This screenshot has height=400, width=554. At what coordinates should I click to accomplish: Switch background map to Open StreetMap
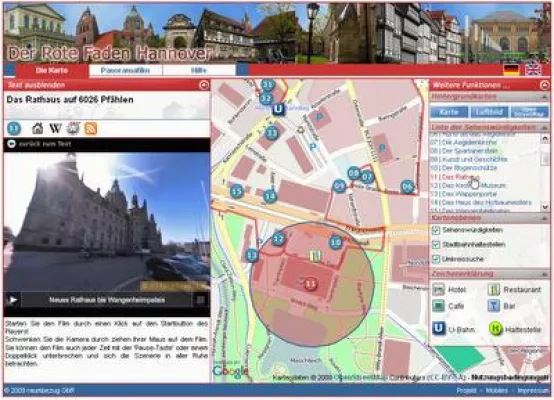point(529,112)
